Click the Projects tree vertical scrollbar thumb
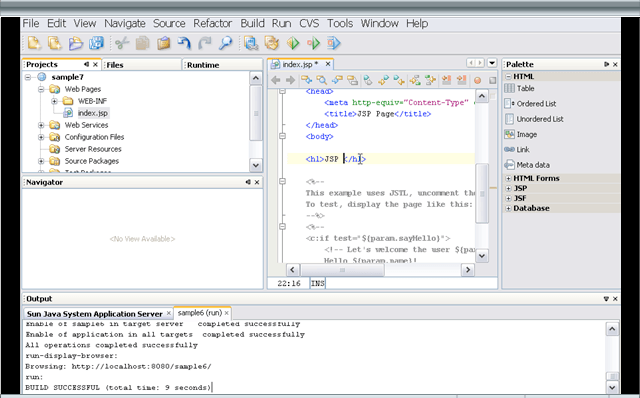The height and width of the screenshot is (398, 640). 256,113
